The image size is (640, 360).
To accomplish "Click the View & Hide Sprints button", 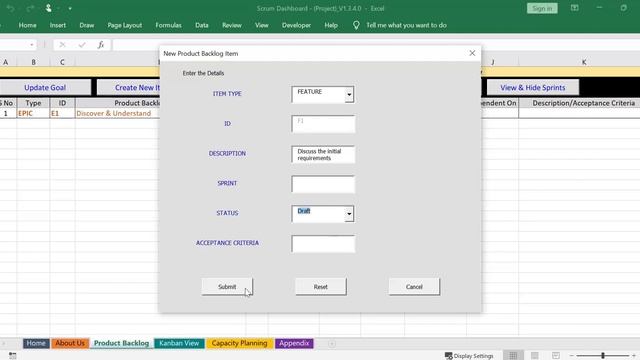I will coord(533,87).
